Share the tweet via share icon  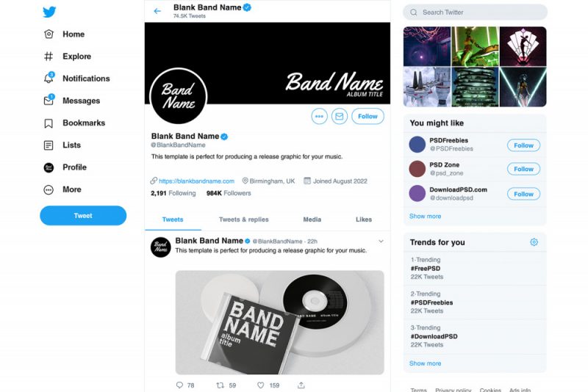(x=301, y=385)
